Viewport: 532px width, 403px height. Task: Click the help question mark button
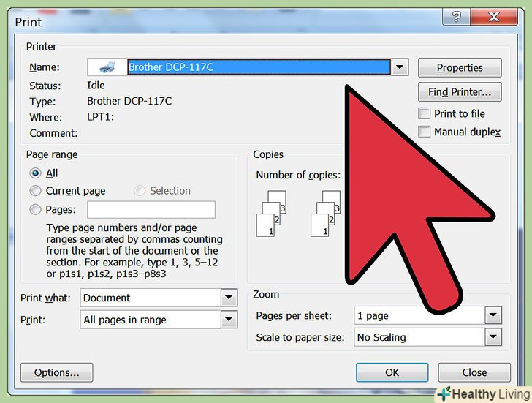click(456, 16)
